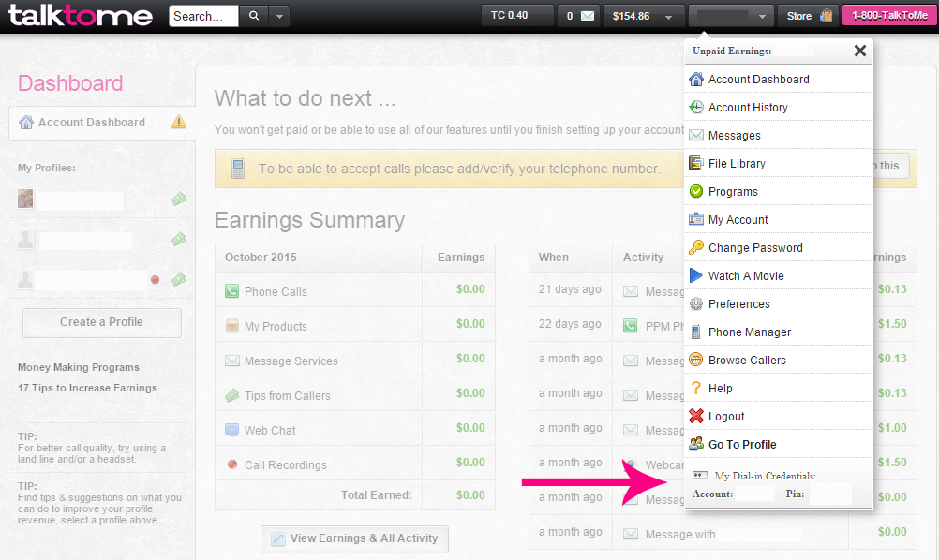The image size is (939, 560).
Task: Open Help from account menu
Action: (779, 389)
